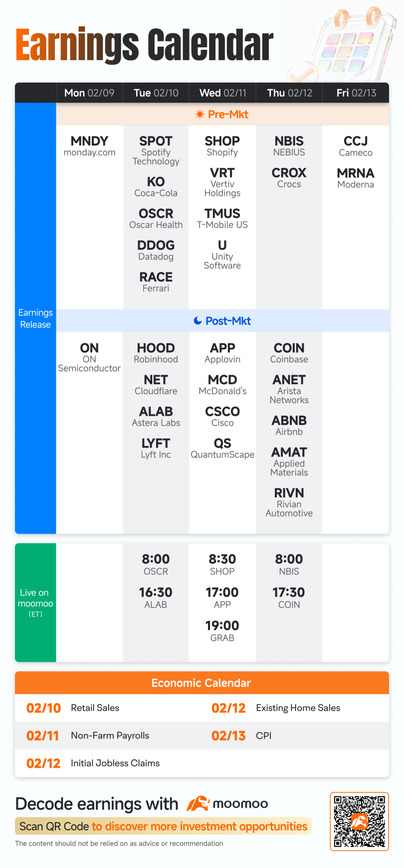Click the RIVN Rivian Automotive entry
Screen dimensions: 404x868
289,502
